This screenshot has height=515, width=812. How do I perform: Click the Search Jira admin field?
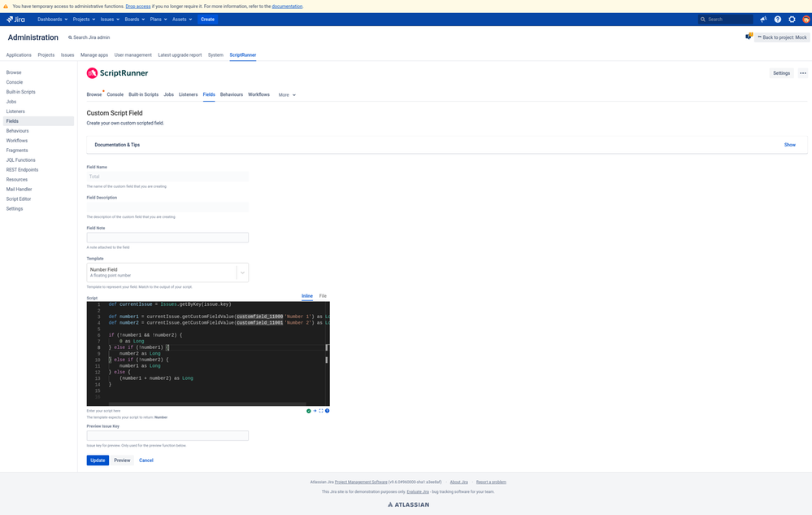89,37
